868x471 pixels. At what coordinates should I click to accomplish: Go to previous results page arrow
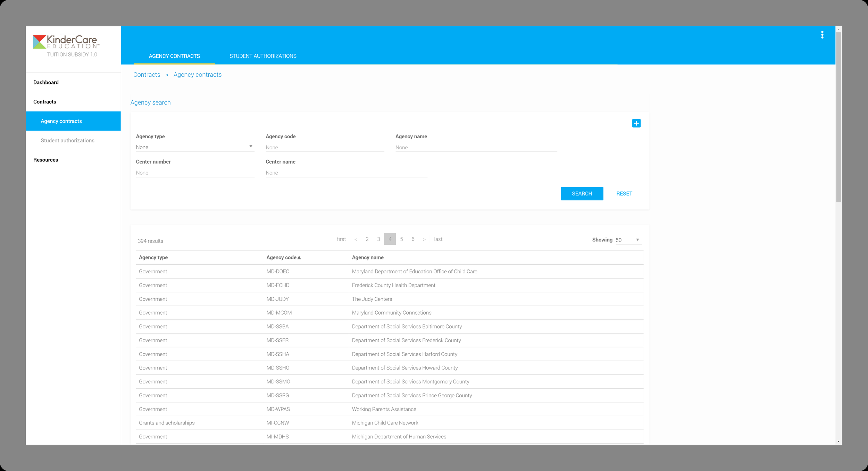pos(356,239)
